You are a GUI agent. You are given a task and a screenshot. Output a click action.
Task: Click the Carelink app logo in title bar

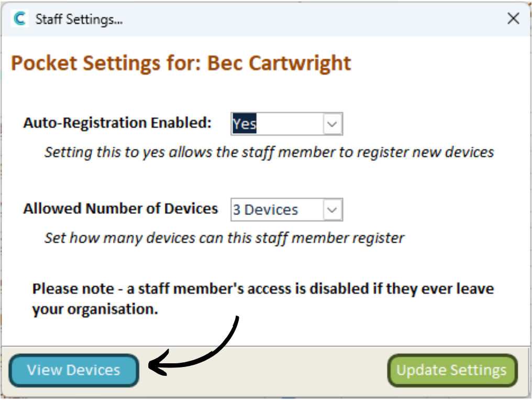(x=20, y=19)
